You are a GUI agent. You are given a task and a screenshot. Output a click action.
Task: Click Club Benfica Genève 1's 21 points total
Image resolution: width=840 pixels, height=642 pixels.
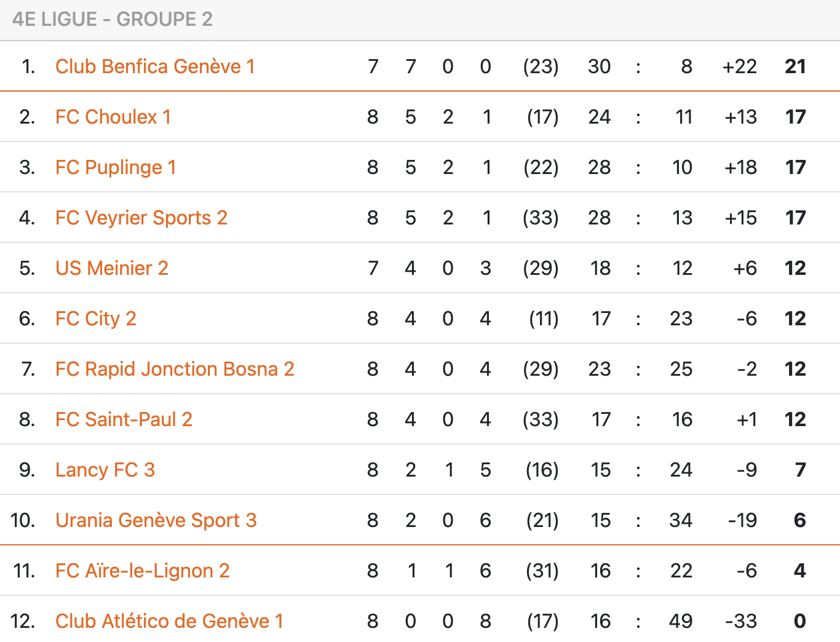[x=795, y=66]
